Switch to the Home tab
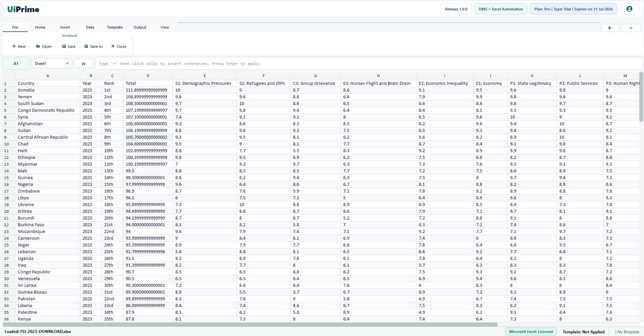This screenshot has height=336, width=644. 40,27
